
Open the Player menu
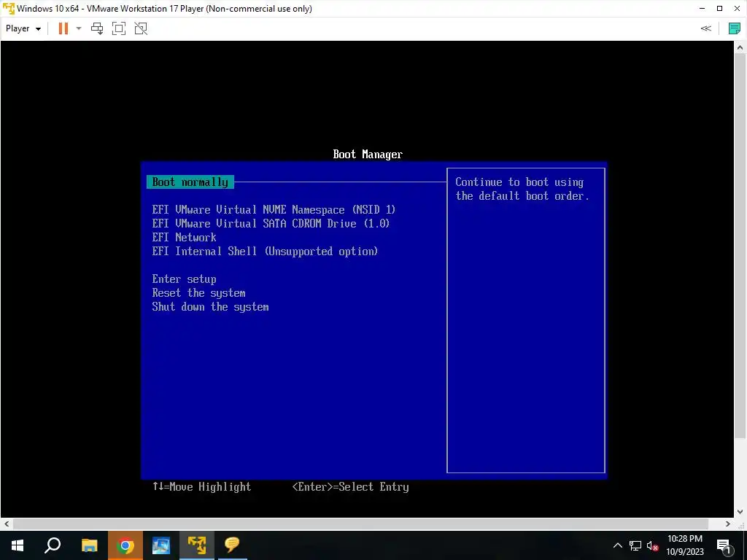23,28
